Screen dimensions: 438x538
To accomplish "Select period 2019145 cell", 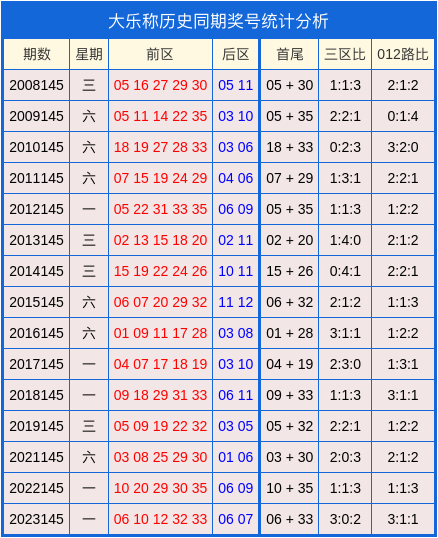I will point(37,426).
